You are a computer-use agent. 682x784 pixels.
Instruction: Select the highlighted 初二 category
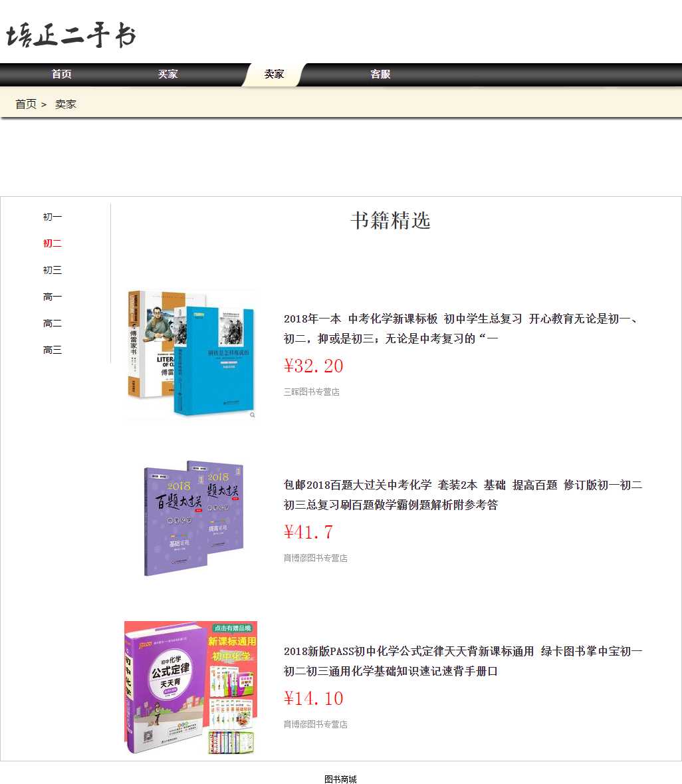tap(53, 244)
